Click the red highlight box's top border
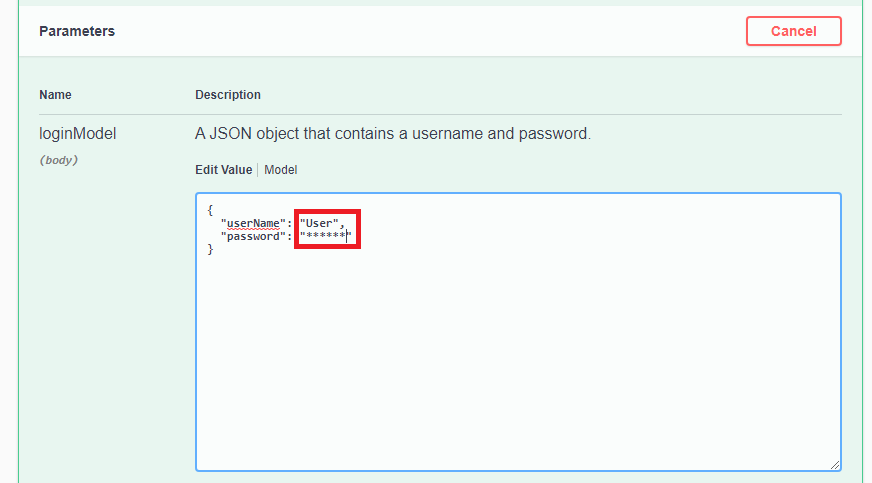The height and width of the screenshot is (483, 872). [327, 212]
